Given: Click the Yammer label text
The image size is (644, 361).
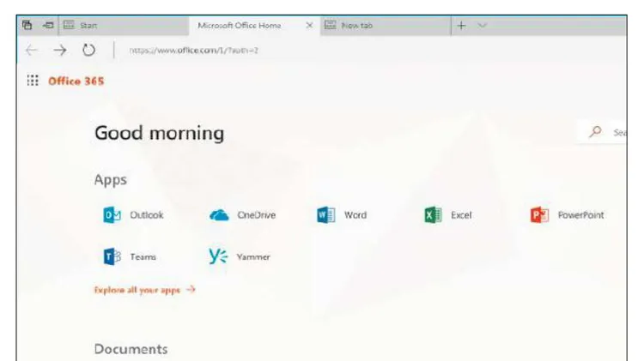Looking at the screenshot, I should tap(253, 256).
